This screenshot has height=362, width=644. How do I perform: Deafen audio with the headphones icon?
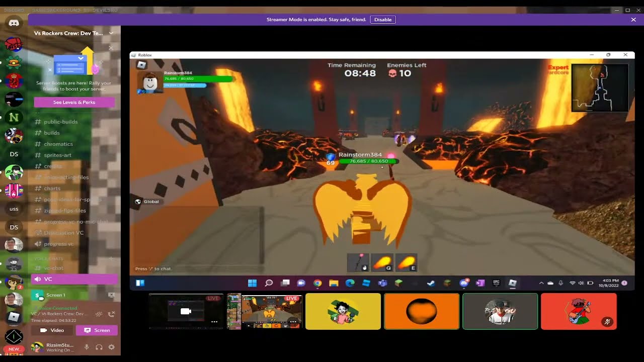coord(99,347)
